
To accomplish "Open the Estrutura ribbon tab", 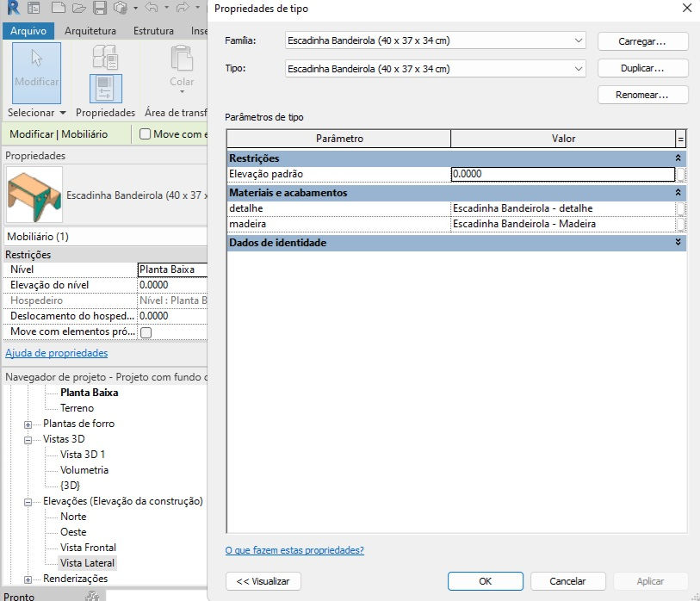I will click(153, 31).
